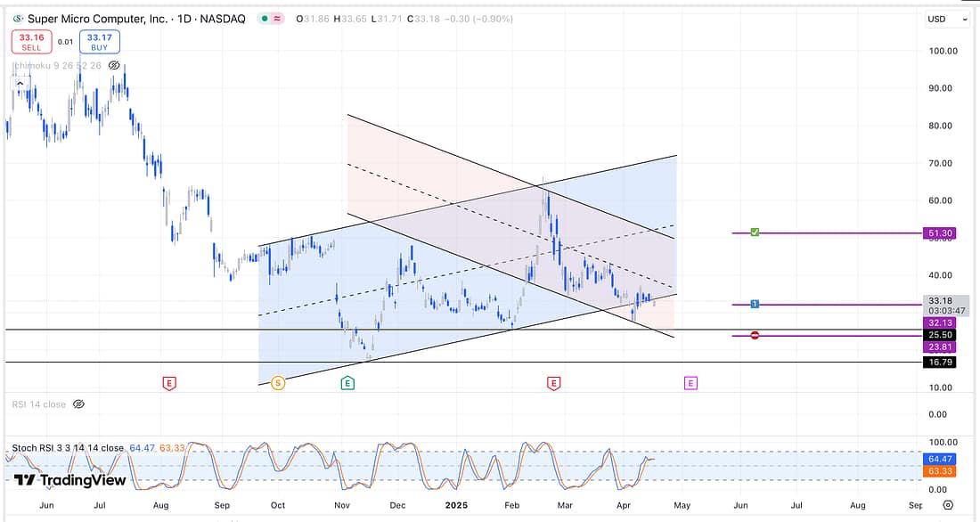Click the purple upcoming earnings E marker
Image resolution: width=980 pixels, height=522 pixels.
coord(690,383)
